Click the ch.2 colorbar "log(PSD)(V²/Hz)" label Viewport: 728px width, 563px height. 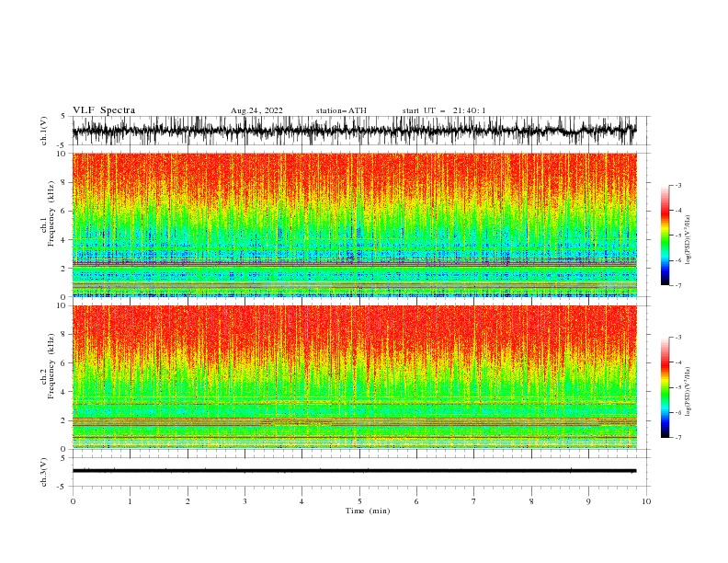(x=688, y=392)
